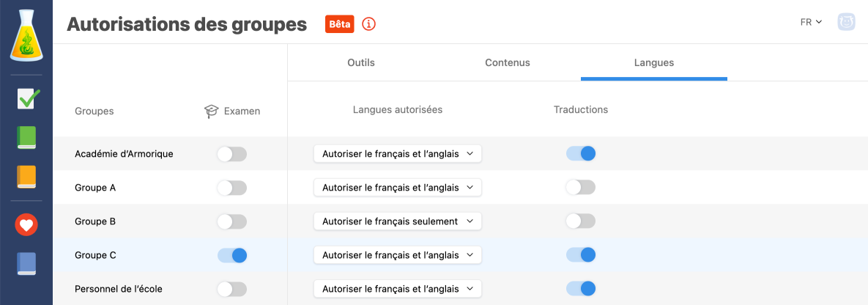Turn on Traductions for Groupe A
This screenshot has width=868, height=305.
[x=580, y=188]
